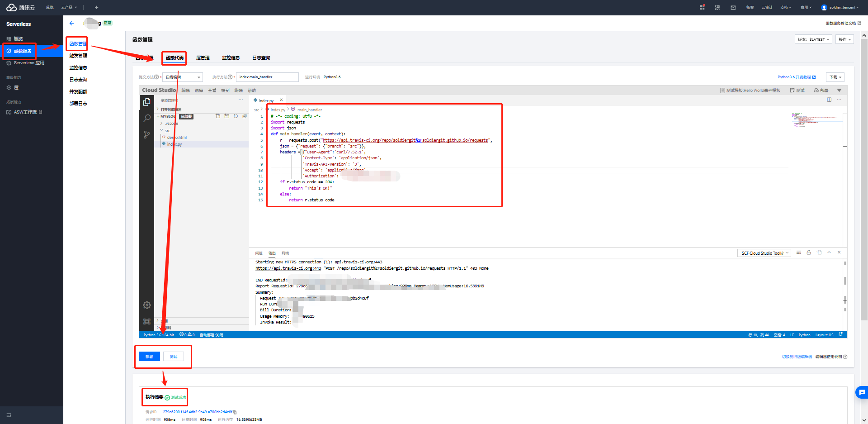Refresh the MYBLOG explorer tree
Image resolution: width=868 pixels, height=424 pixels.
pyautogui.click(x=236, y=116)
